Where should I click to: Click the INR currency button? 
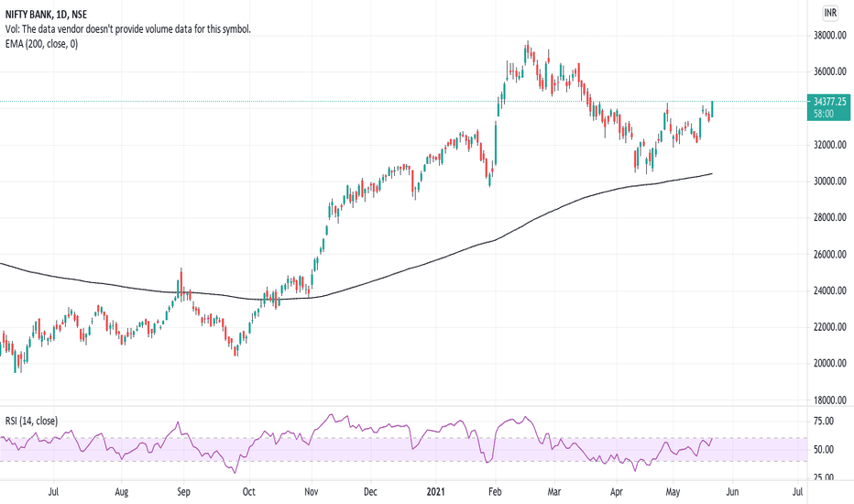tap(830, 13)
